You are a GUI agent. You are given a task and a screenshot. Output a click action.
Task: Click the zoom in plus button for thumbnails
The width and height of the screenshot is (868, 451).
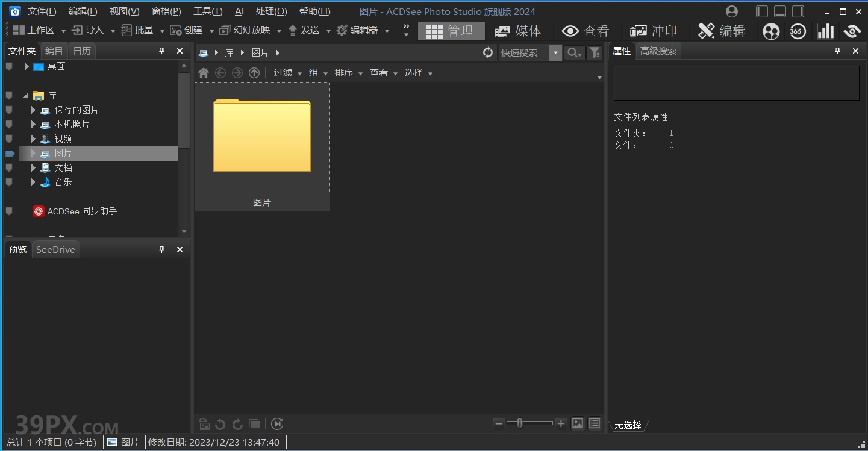point(561,423)
